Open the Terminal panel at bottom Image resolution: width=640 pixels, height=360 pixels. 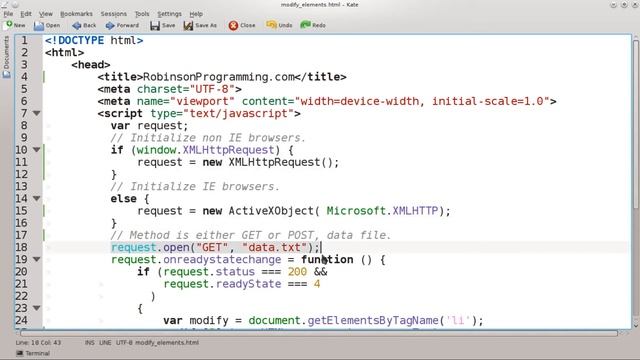[x=33, y=353]
